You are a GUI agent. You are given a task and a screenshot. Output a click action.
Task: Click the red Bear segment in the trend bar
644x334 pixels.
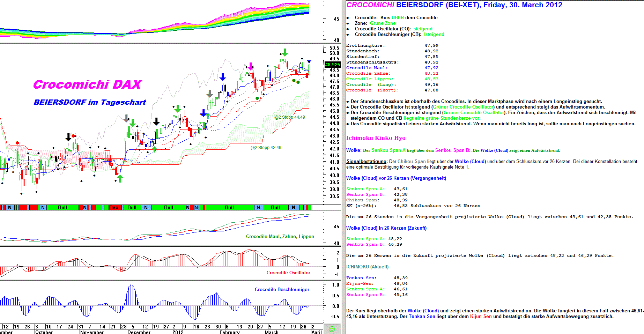114,207
